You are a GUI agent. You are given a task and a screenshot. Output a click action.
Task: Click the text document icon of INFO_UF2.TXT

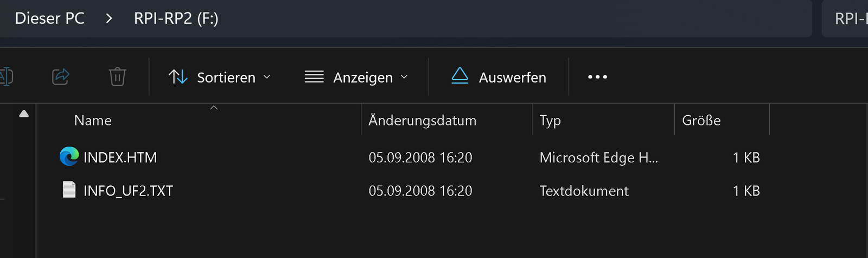69,190
